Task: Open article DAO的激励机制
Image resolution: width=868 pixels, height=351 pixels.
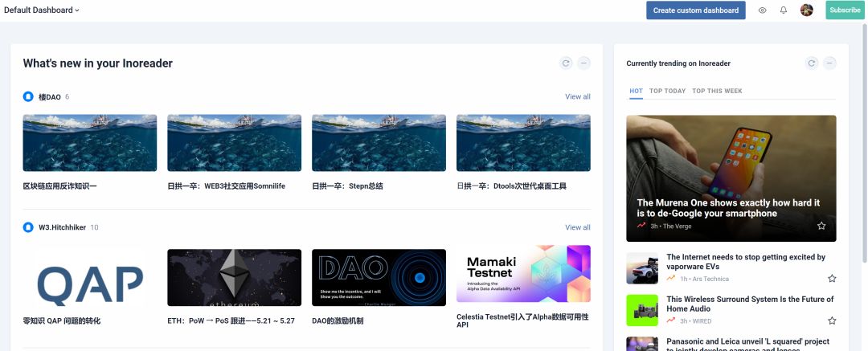Action: click(338, 320)
